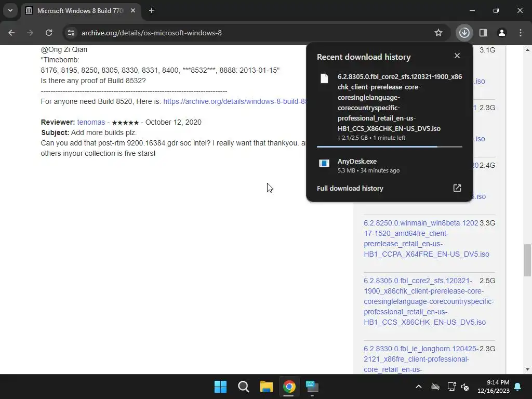
Task: Open Chrome's three-dot menu
Action: tap(521, 33)
